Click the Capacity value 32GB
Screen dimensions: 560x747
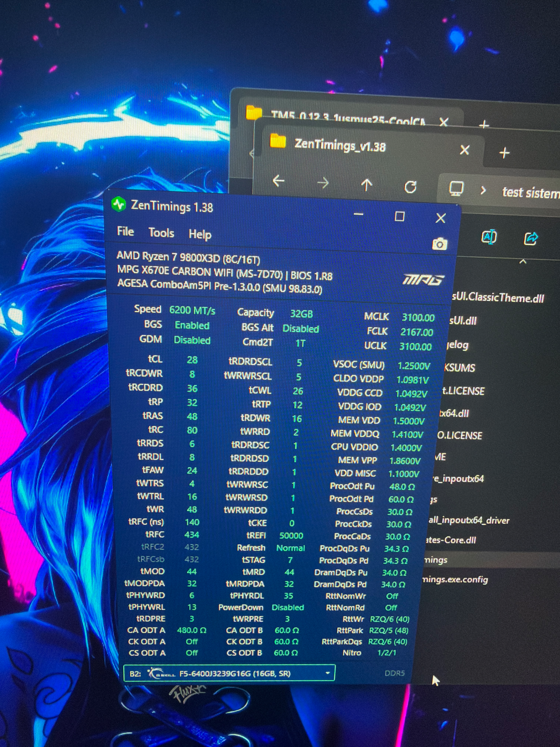coord(301,314)
